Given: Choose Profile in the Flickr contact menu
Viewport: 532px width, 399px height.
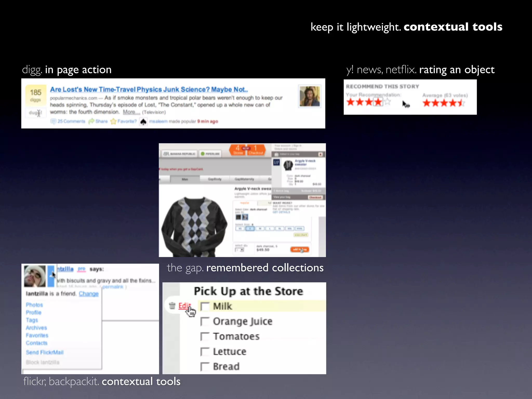Looking at the screenshot, I should (x=34, y=312).
